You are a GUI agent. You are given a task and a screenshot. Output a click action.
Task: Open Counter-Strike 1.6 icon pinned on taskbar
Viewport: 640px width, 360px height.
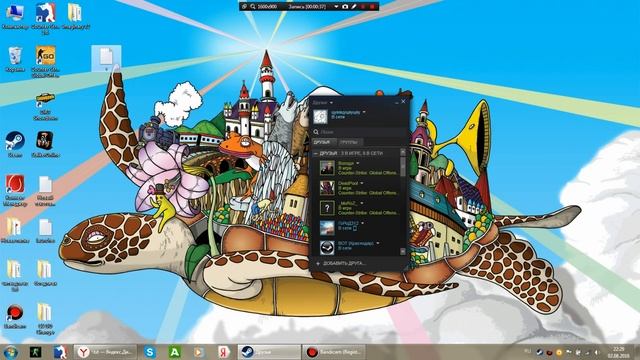tap(60, 352)
